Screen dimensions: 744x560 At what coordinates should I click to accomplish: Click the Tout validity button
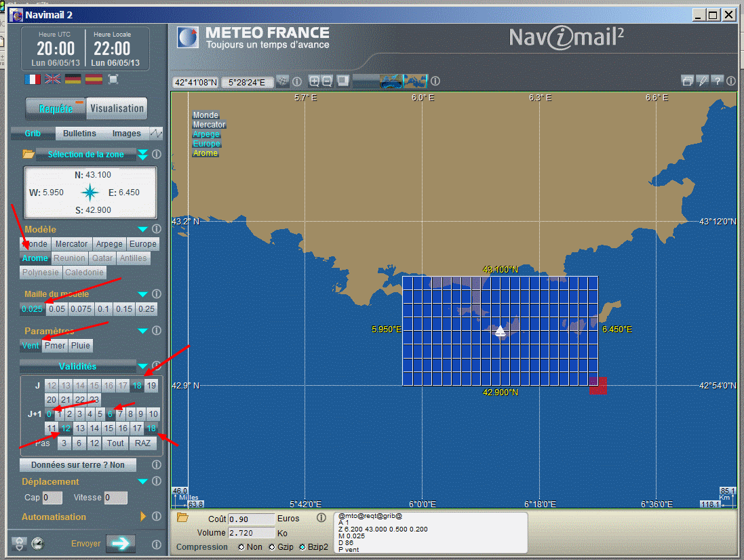(115, 443)
